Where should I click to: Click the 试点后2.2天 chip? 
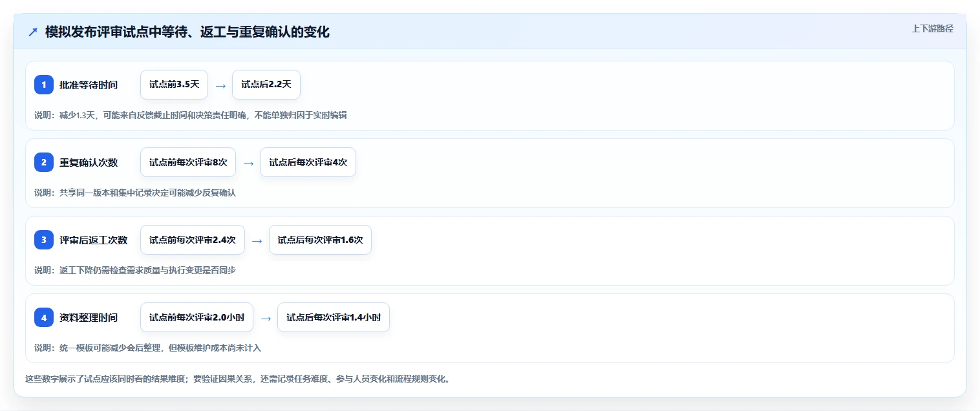click(x=266, y=85)
